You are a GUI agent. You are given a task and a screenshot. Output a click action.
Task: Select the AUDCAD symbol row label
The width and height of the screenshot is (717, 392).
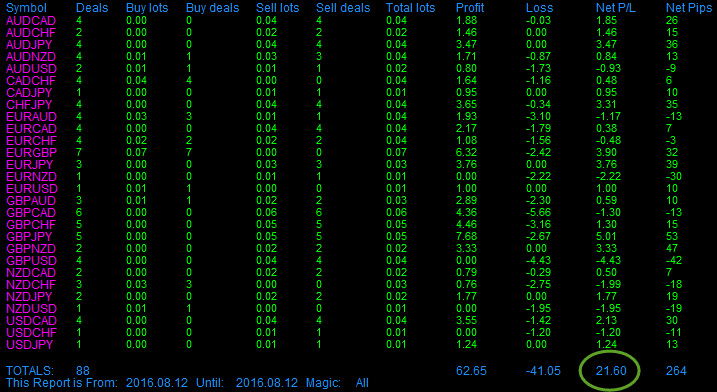pos(31,21)
